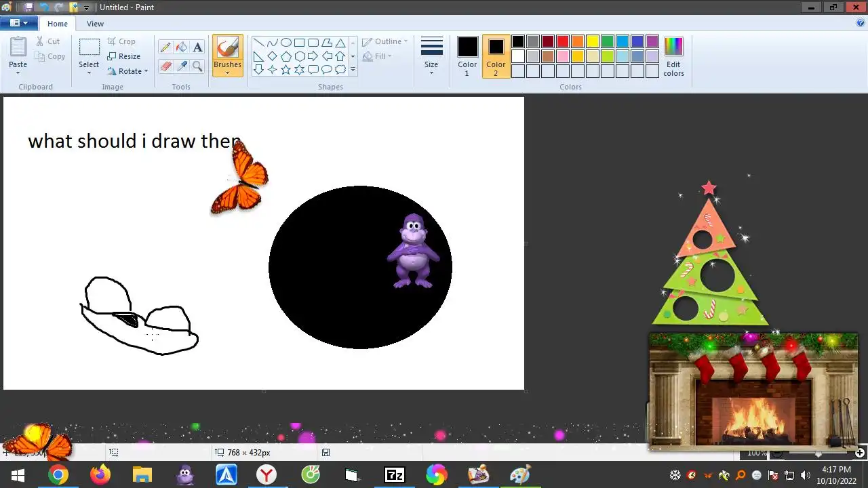The image size is (868, 488).
Task: Open the Quick Access Toolbar customize arrow
Action: coord(87,7)
